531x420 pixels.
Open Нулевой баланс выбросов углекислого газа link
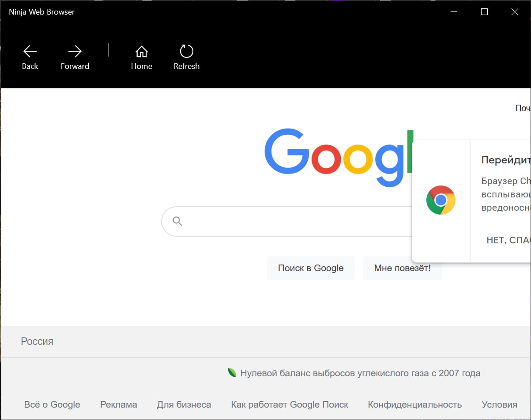pos(360,373)
